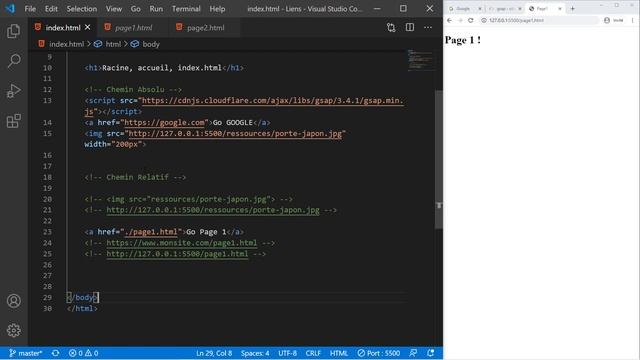Close the index.html editor tab
Viewport: 640px width, 360px height.
(87, 27)
